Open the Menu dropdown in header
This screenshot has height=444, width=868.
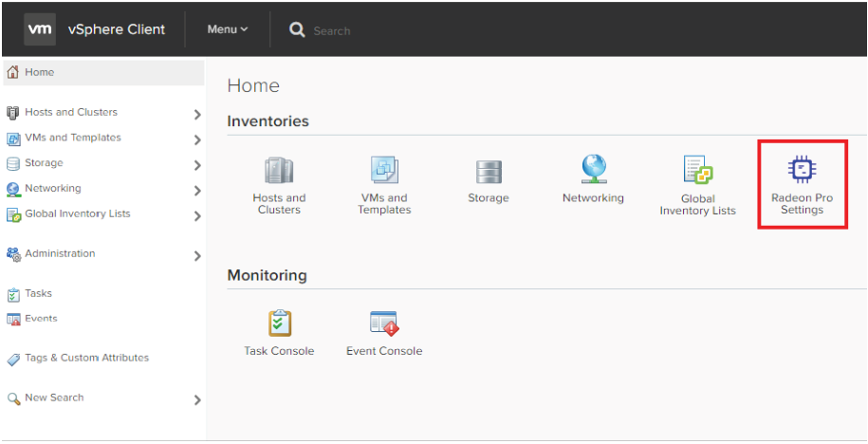point(228,29)
